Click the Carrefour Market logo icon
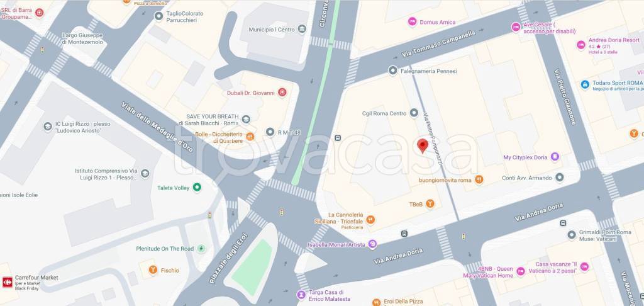The image size is (644, 306). point(8,282)
